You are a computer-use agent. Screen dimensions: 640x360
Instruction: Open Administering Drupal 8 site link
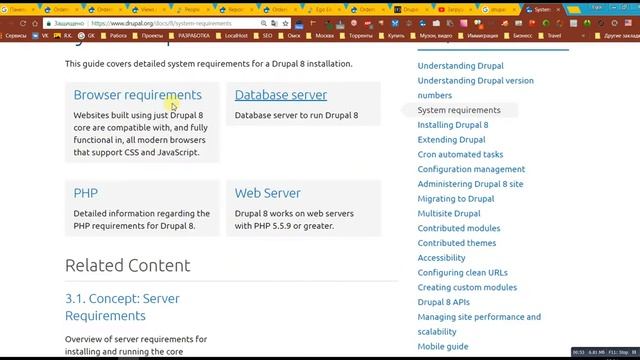[470, 184]
